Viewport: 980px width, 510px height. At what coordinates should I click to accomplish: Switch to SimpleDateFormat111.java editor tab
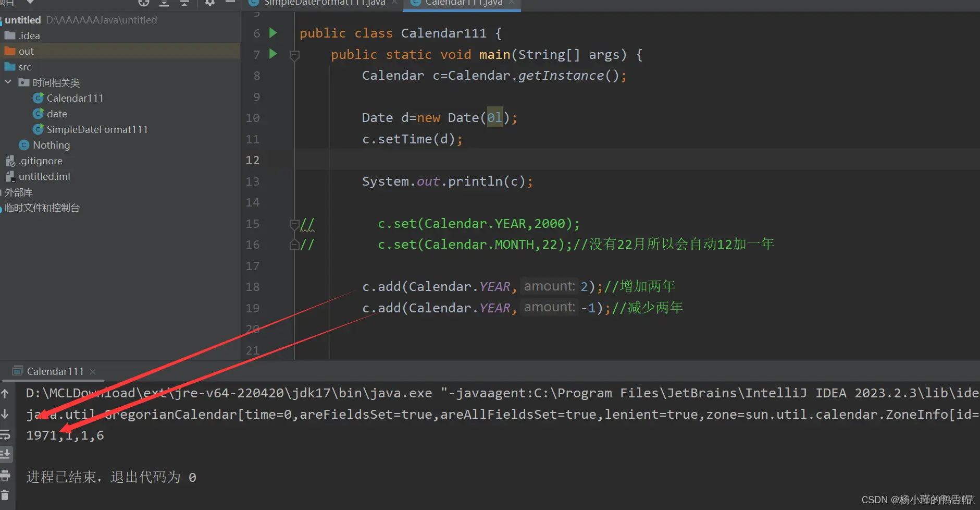point(324,3)
